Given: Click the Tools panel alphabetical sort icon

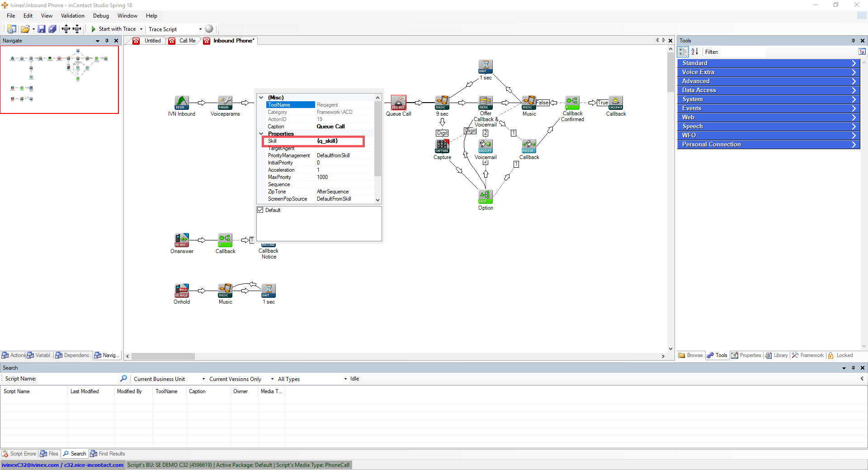Looking at the screenshot, I should [695, 52].
